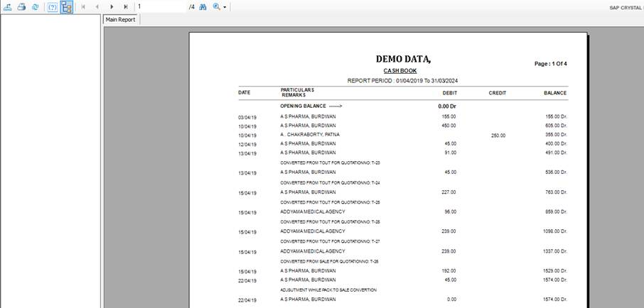
Task: Click the BALANCE column header
Action: (555, 93)
